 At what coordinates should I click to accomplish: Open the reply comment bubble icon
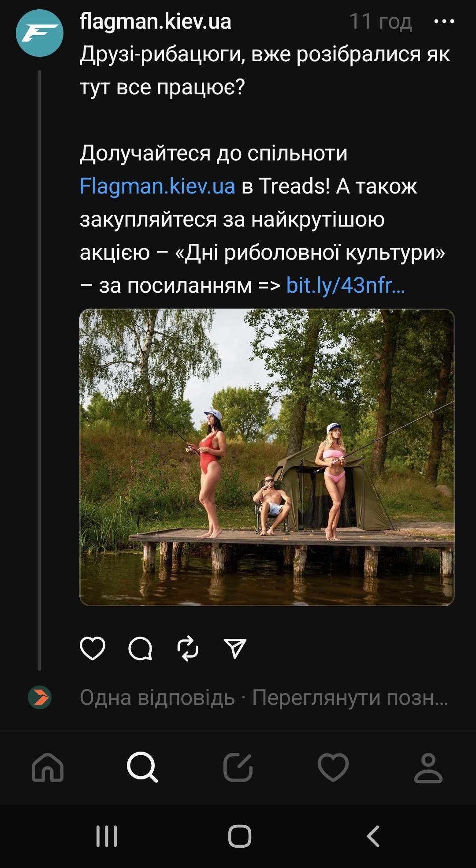click(x=140, y=648)
